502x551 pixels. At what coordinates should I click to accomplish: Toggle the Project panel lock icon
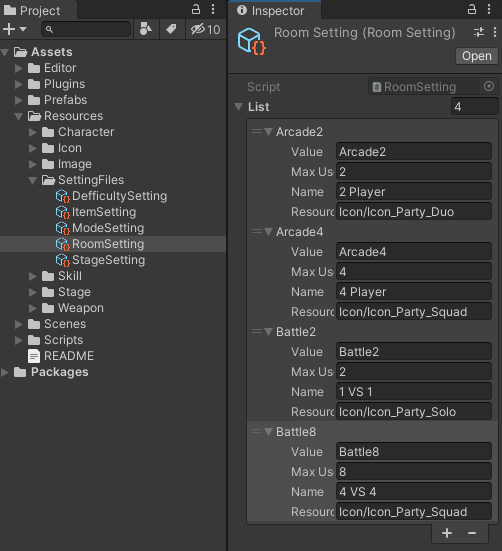point(196,9)
